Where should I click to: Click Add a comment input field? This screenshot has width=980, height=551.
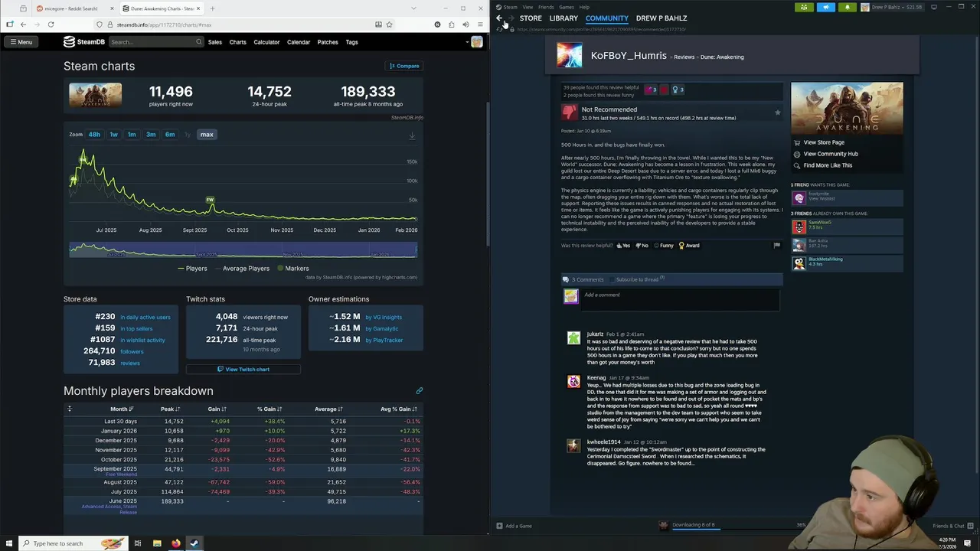pos(681,300)
